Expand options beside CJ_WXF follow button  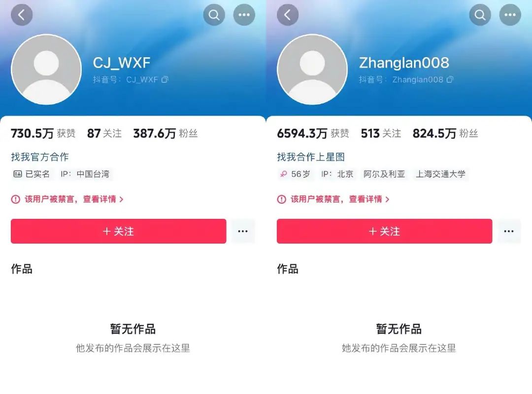pos(243,231)
